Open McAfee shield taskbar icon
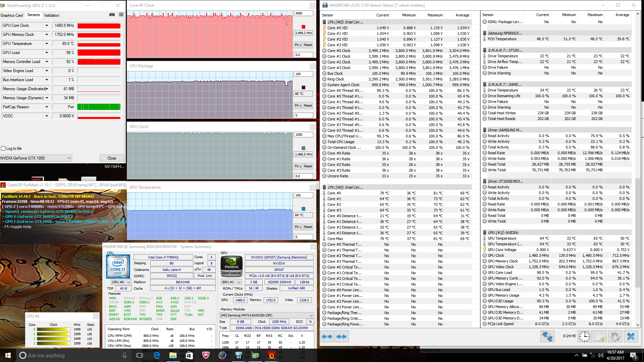Viewport: 644px width, 362px height. point(206,355)
